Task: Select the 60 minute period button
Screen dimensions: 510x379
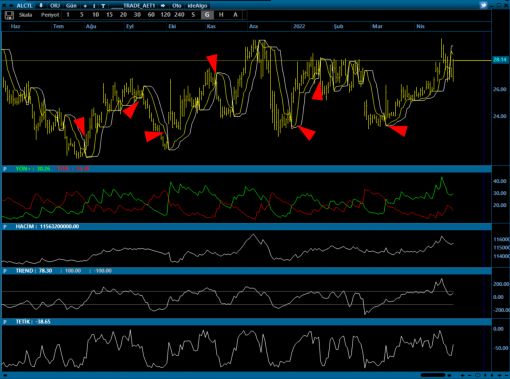Action: (x=151, y=15)
